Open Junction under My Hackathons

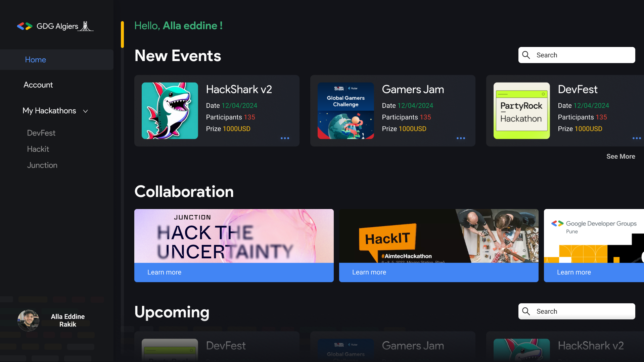(x=42, y=165)
